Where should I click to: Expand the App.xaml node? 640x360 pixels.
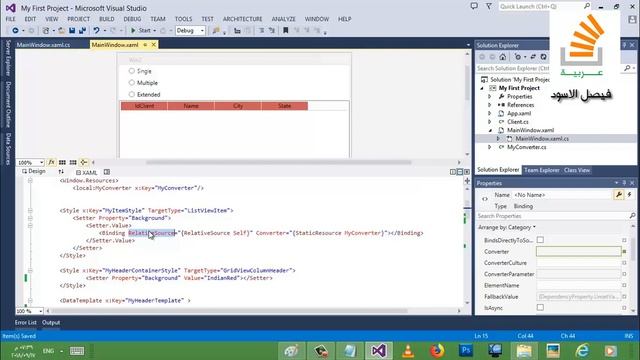[x=489, y=113]
